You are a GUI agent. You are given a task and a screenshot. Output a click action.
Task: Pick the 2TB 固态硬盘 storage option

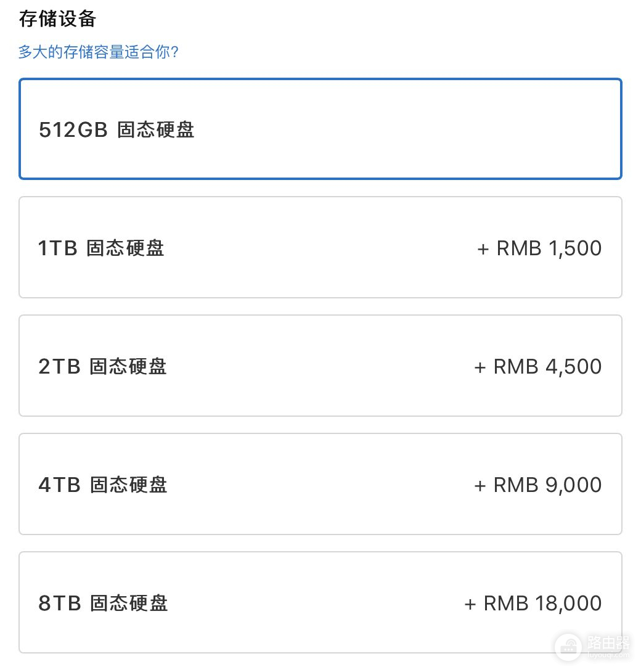pyautogui.click(x=320, y=366)
